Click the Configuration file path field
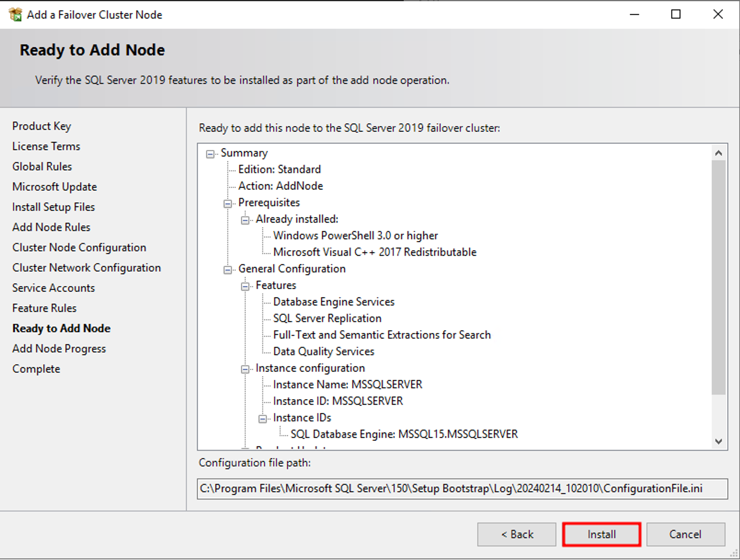Screen dimensions: 740x560 [462, 489]
